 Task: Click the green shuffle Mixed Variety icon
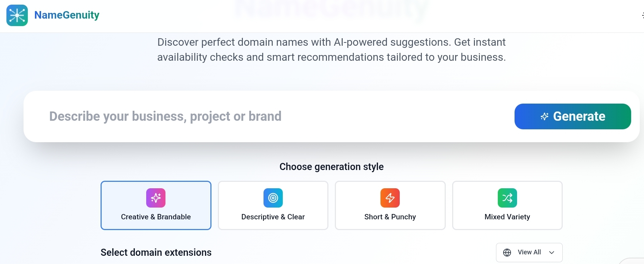[x=507, y=198]
